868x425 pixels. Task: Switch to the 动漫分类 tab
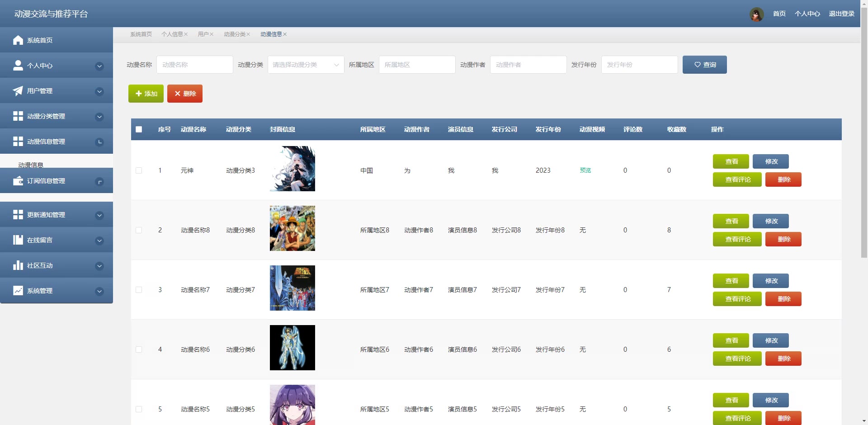[x=235, y=34]
